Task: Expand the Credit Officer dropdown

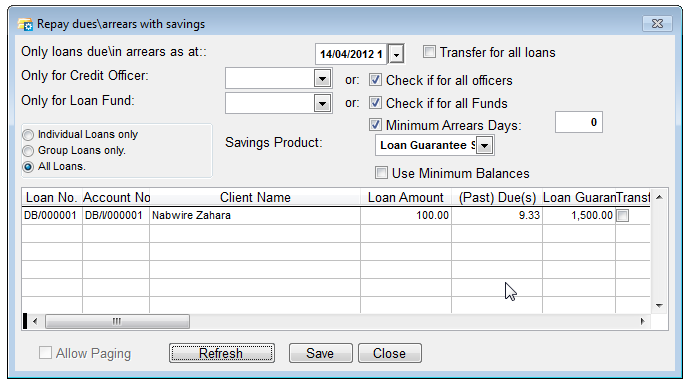Action: pyautogui.click(x=322, y=79)
